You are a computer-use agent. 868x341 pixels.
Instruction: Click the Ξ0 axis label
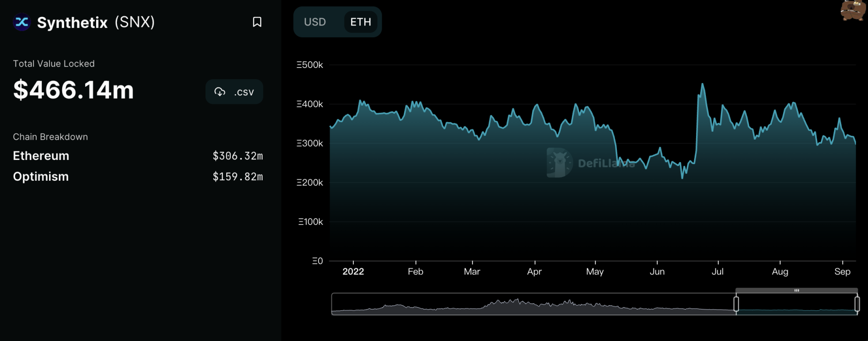pyautogui.click(x=318, y=261)
